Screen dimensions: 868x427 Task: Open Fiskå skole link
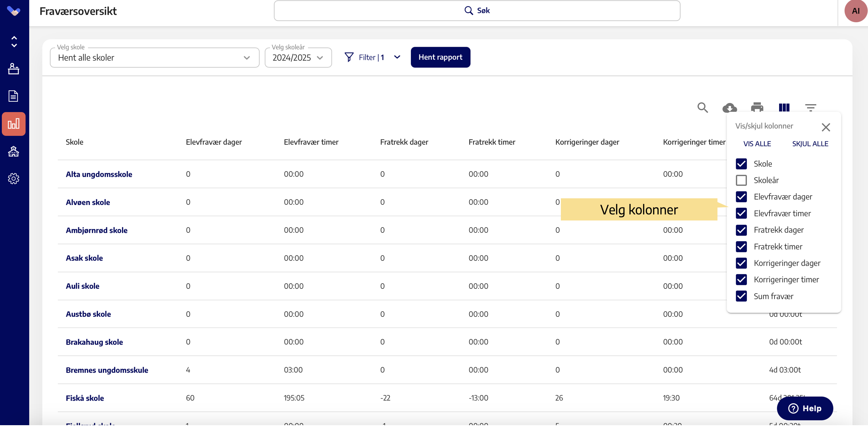pyautogui.click(x=85, y=398)
